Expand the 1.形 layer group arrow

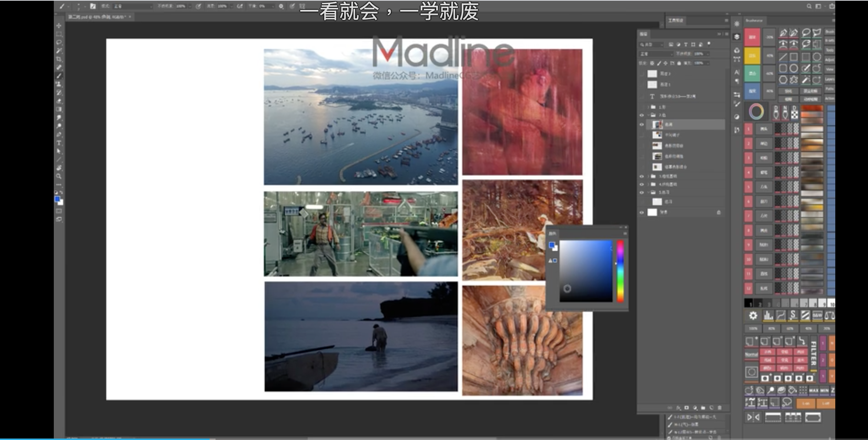coord(648,107)
